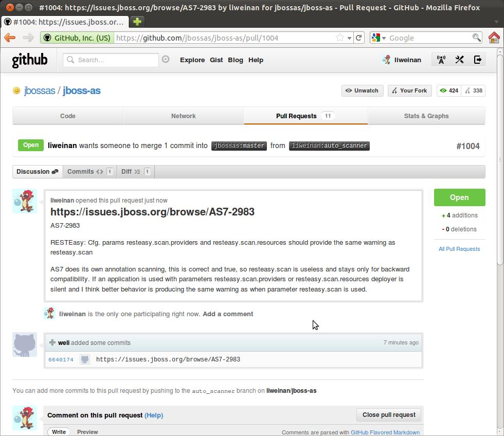
Task: Open the Your Fork button
Action: tap(409, 90)
